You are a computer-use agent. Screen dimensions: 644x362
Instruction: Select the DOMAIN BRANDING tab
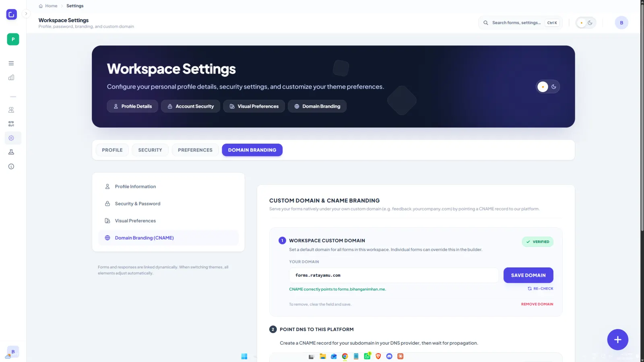tap(252, 150)
